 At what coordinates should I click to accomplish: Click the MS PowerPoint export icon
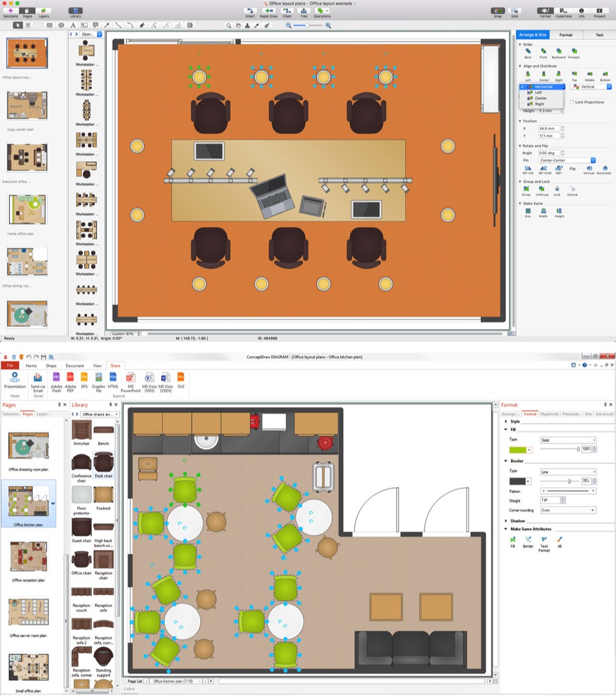click(x=130, y=377)
